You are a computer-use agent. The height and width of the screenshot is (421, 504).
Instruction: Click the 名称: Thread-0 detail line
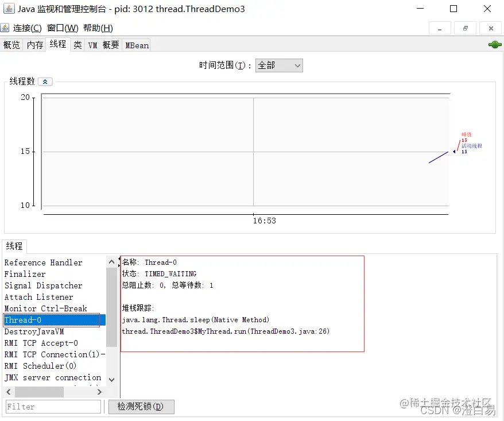(x=149, y=262)
